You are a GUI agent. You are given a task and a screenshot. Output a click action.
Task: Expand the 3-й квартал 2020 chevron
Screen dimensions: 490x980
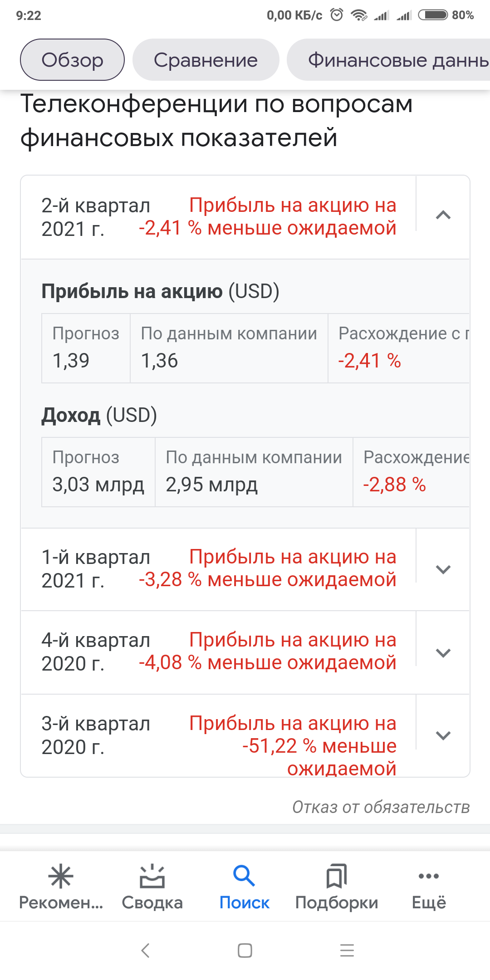(x=443, y=735)
